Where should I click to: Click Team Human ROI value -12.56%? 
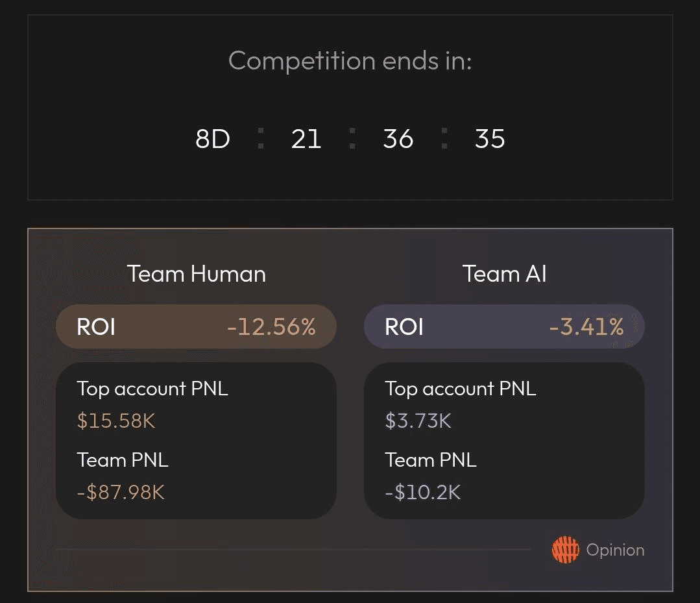point(271,326)
